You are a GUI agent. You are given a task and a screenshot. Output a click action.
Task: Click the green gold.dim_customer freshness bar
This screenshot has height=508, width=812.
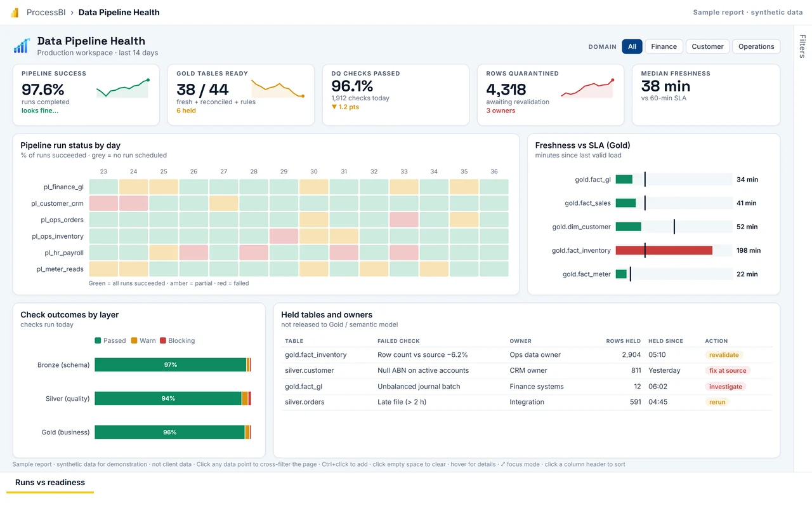(x=628, y=227)
